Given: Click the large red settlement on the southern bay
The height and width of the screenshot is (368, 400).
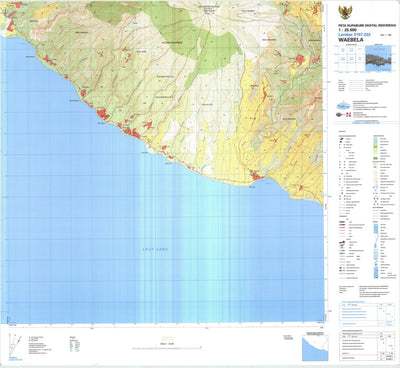Looking at the screenshot, I should 258,176.
